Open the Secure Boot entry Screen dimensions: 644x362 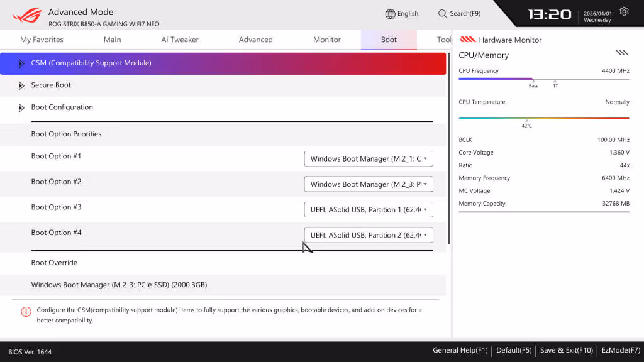[223, 85]
